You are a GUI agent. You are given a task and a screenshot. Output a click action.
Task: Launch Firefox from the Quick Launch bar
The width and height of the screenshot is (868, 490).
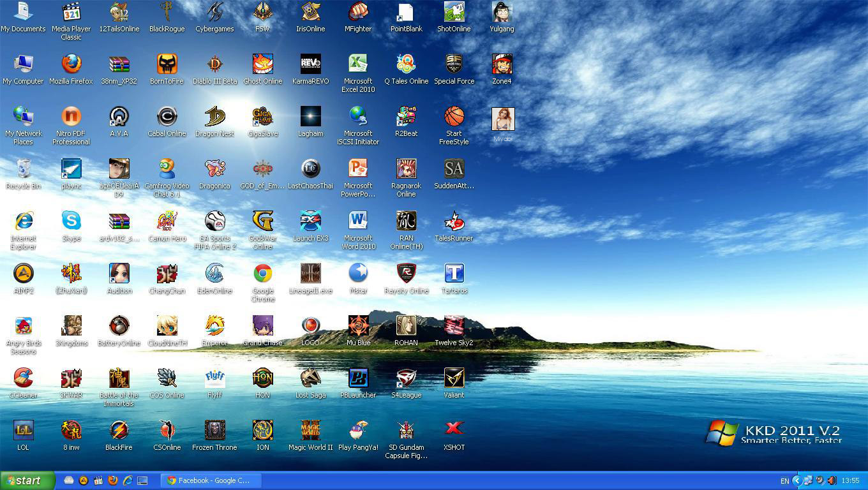pyautogui.click(x=113, y=480)
